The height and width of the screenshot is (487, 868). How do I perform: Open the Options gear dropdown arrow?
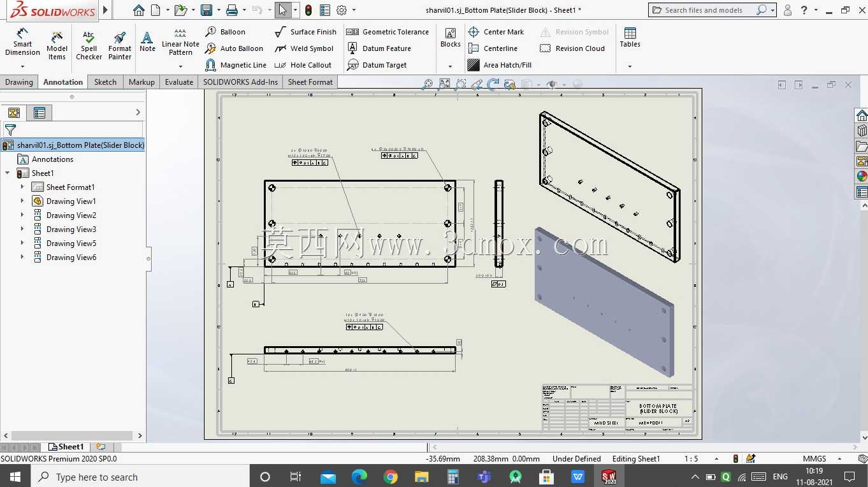[354, 10]
